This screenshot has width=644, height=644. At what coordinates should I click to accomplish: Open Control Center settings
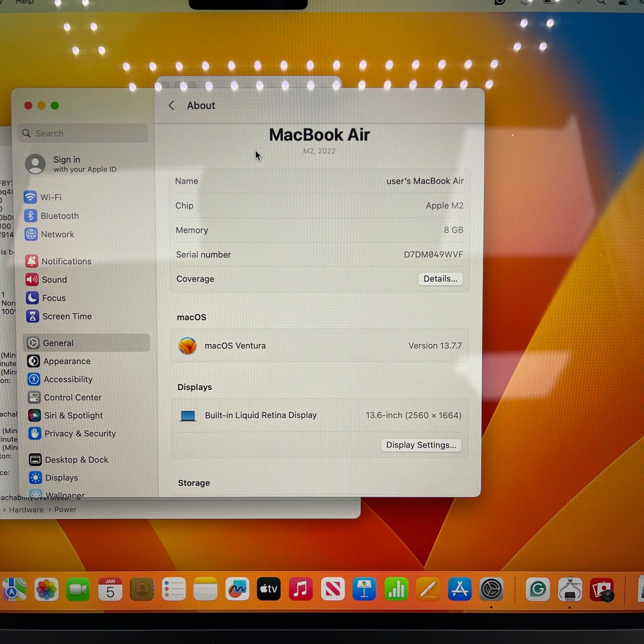[73, 398]
